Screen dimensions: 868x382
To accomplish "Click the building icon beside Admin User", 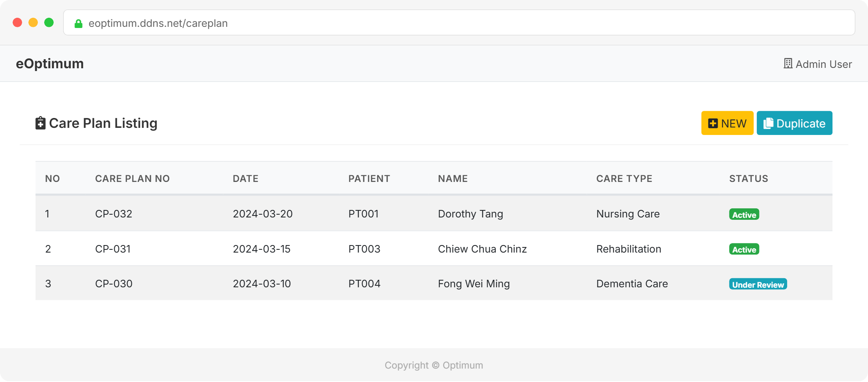I will click(788, 64).
